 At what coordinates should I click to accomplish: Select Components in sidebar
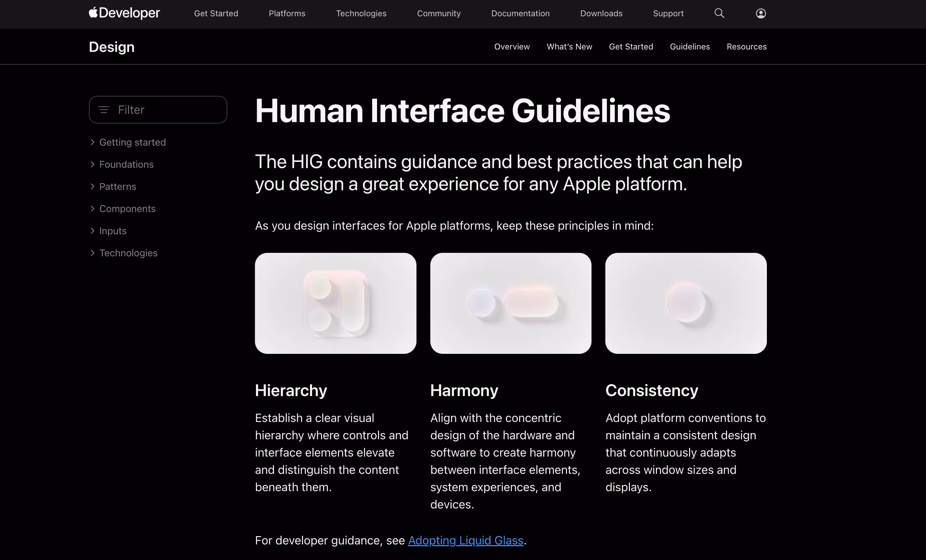click(x=127, y=209)
